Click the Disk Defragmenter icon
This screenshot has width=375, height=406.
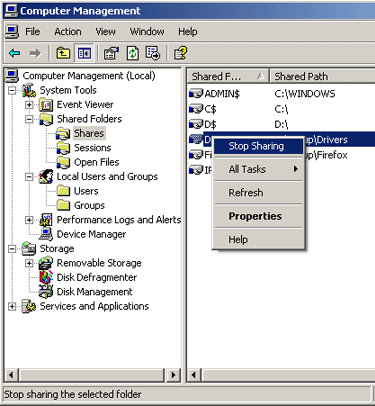(x=46, y=277)
